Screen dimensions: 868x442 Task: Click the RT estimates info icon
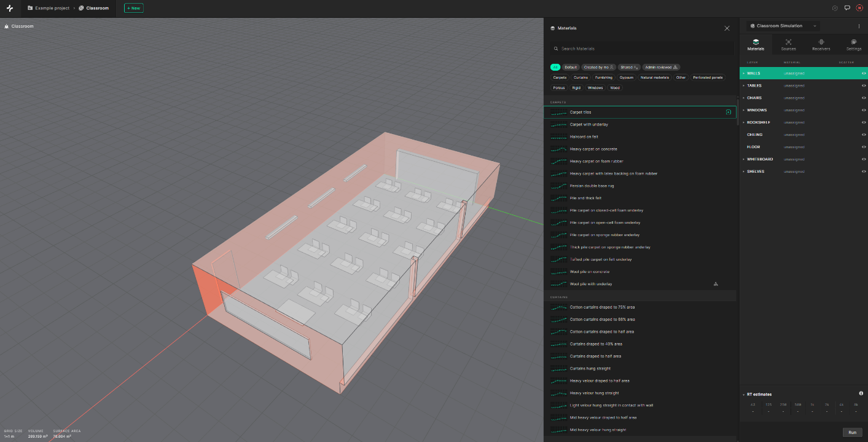click(x=861, y=393)
